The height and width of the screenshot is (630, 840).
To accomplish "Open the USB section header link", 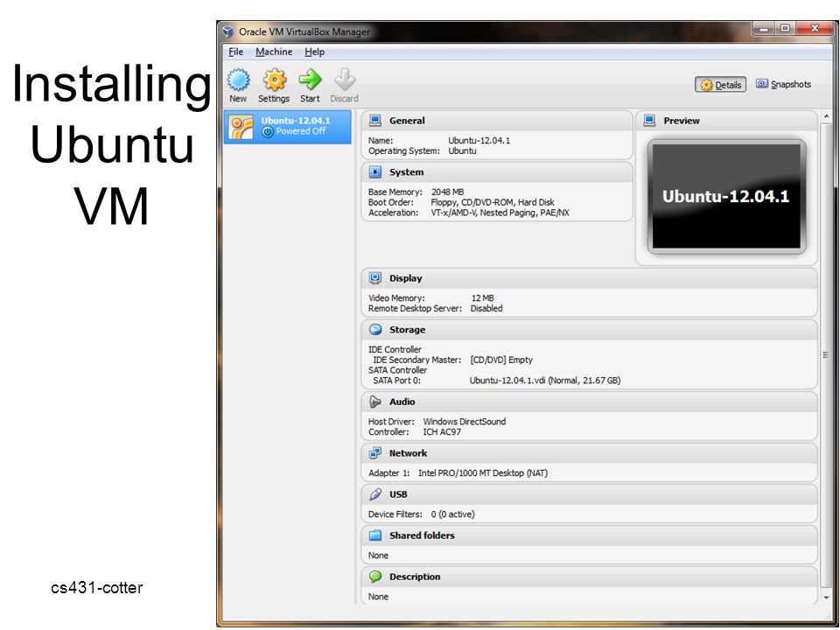I will (398, 493).
